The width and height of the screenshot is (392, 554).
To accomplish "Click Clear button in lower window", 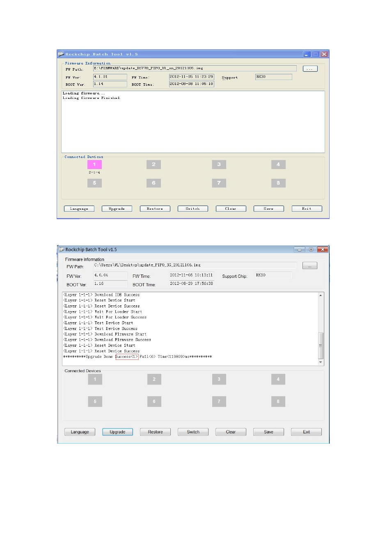I will [x=231, y=432].
